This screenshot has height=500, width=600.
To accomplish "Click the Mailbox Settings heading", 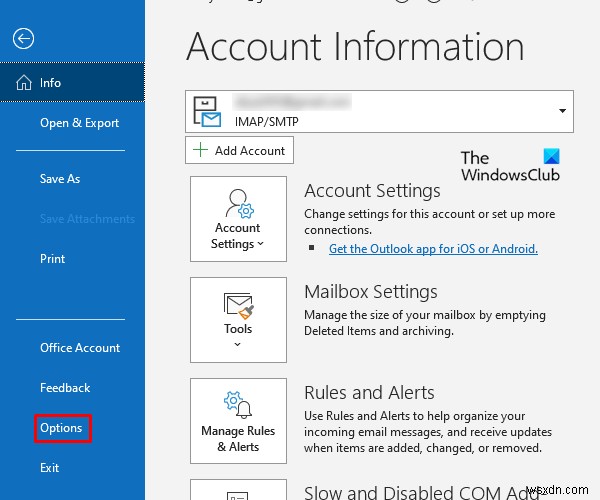I will click(370, 292).
